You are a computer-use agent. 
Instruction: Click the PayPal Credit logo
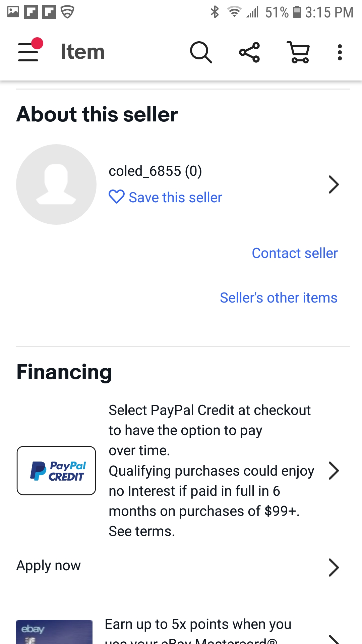(56, 470)
